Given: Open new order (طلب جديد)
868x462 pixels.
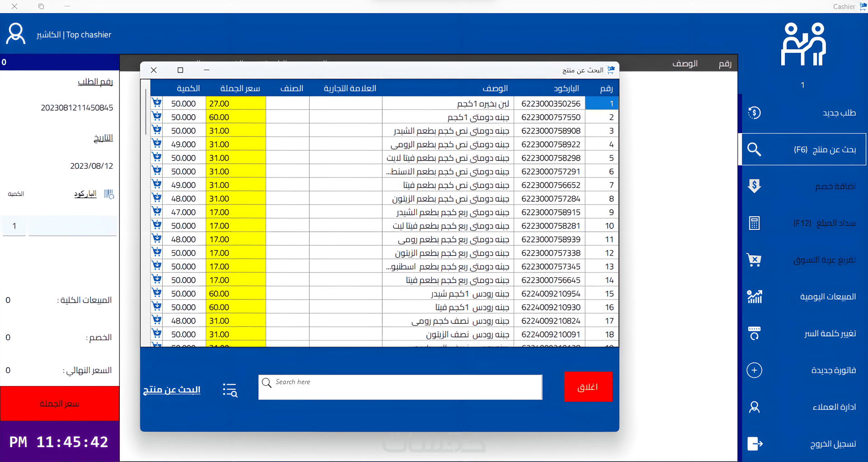Looking at the screenshot, I should 803,113.
